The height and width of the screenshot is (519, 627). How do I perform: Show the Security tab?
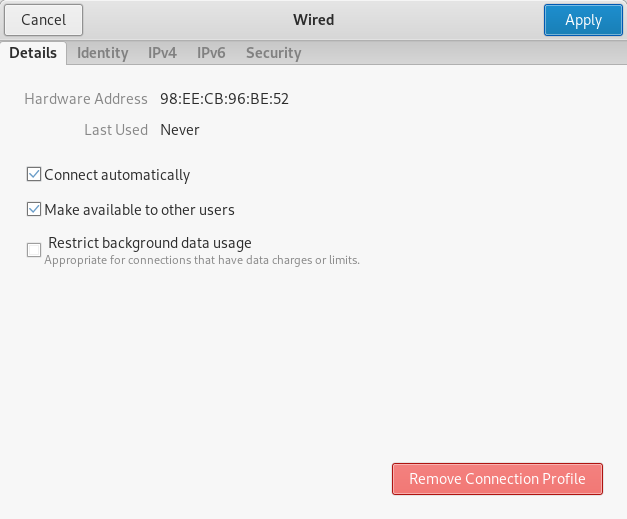[273, 53]
